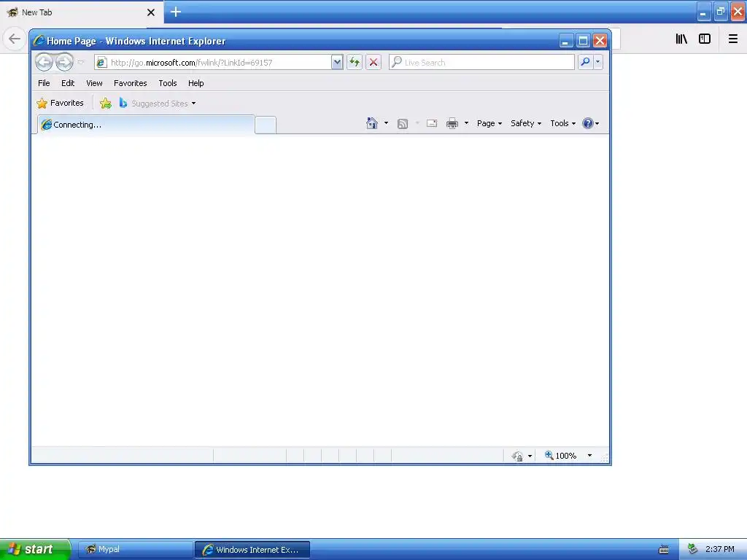The height and width of the screenshot is (560, 747).
Task: Click the RSS feeds icon
Action: pos(403,124)
